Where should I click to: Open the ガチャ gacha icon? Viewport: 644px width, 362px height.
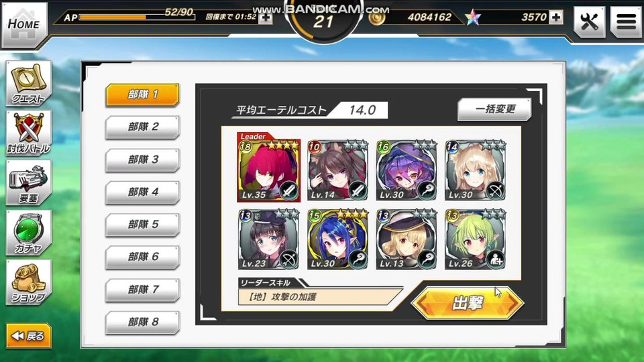[28, 233]
